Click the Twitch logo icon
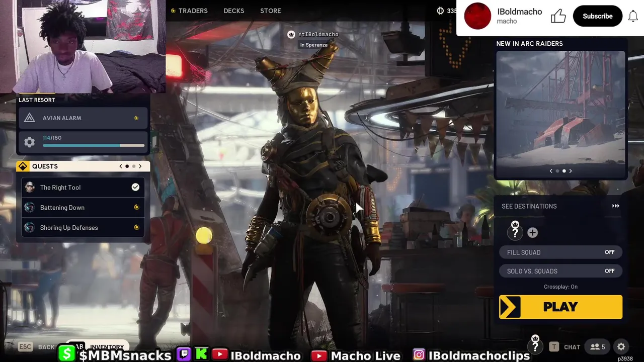Screen dimensions: 644x362 click(x=184, y=354)
